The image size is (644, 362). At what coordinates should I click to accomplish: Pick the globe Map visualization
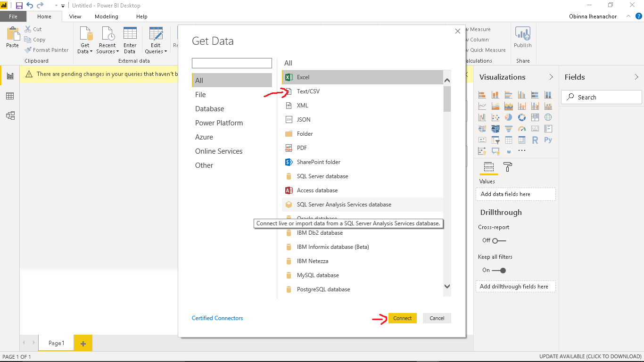tap(548, 117)
